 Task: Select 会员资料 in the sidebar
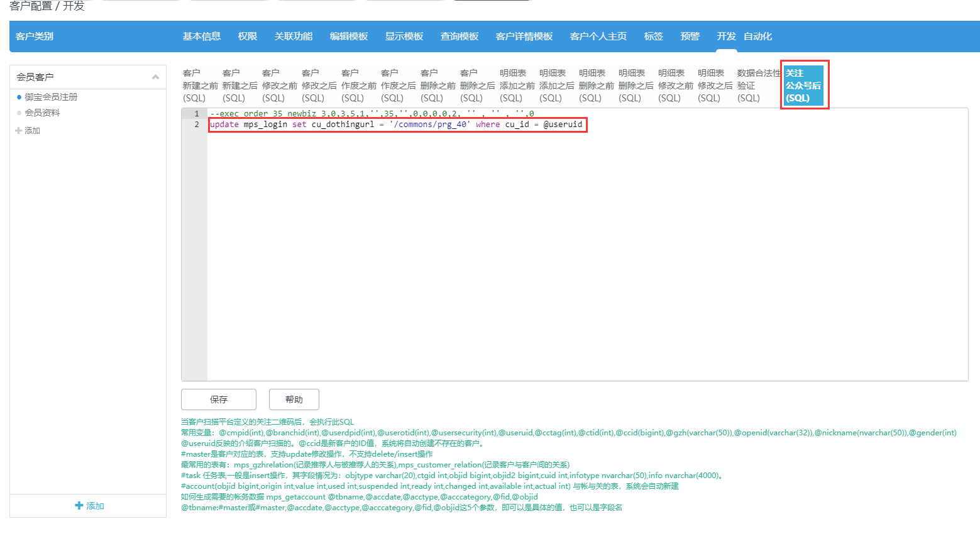(x=42, y=113)
